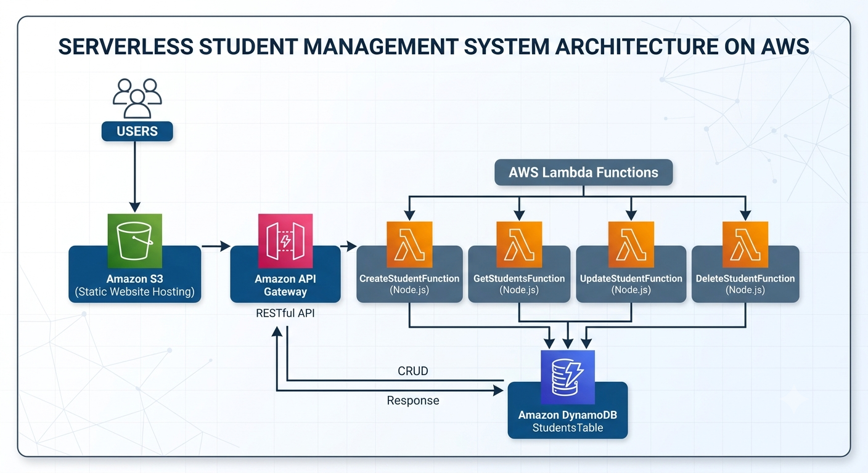Select the "Amazon API Gateway" text
The image size is (868, 473).
click(285, 285)
